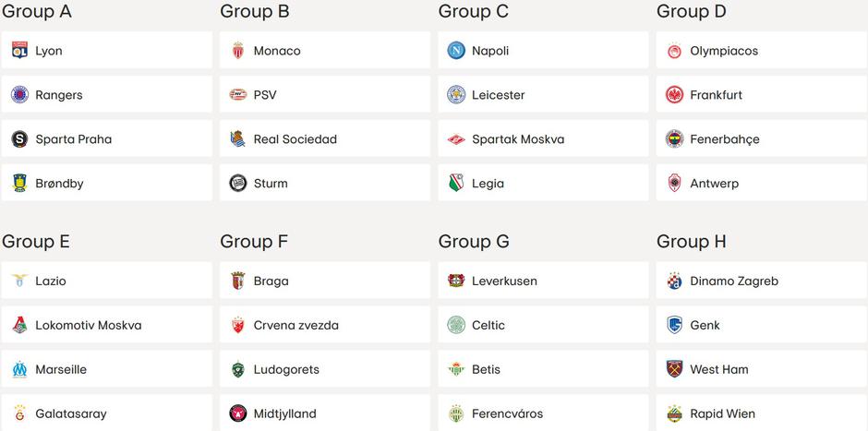Select the Crvena zvezda team name
Screen dimensions: 868x431
pyautogui.click(x=295, y=326)
